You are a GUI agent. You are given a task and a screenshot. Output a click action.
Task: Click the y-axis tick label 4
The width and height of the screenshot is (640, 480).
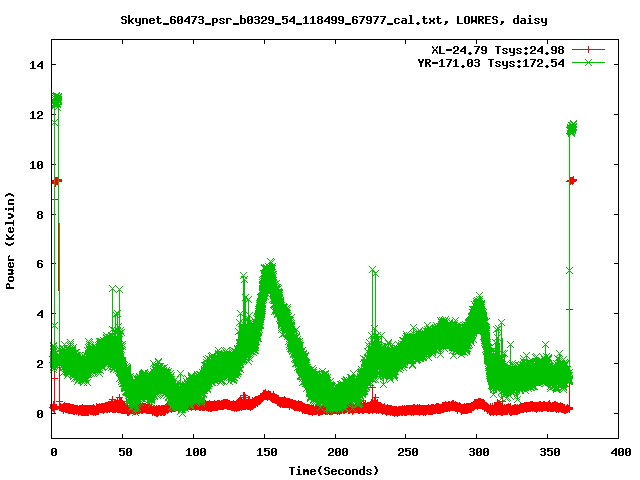tap(40, 314)
